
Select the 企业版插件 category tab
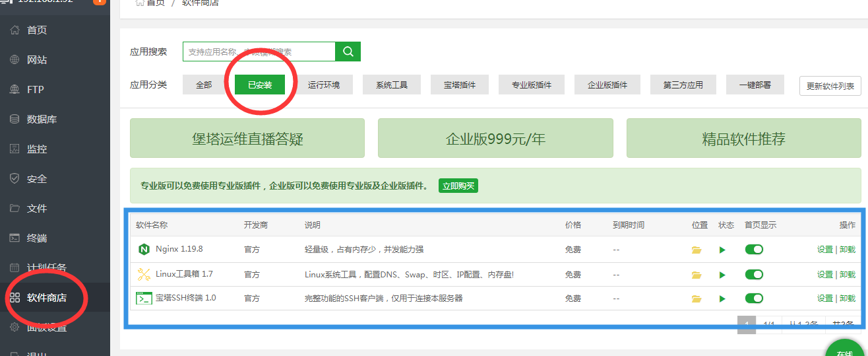[x=607, y=85]
